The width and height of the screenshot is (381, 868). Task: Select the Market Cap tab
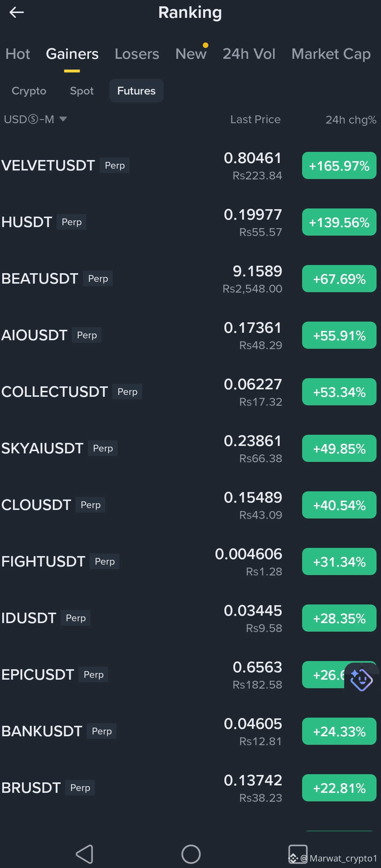click(331, 54)
